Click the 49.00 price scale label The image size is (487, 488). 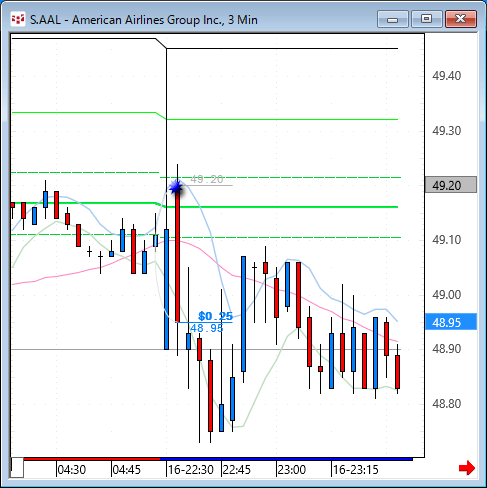pos(447,294)
